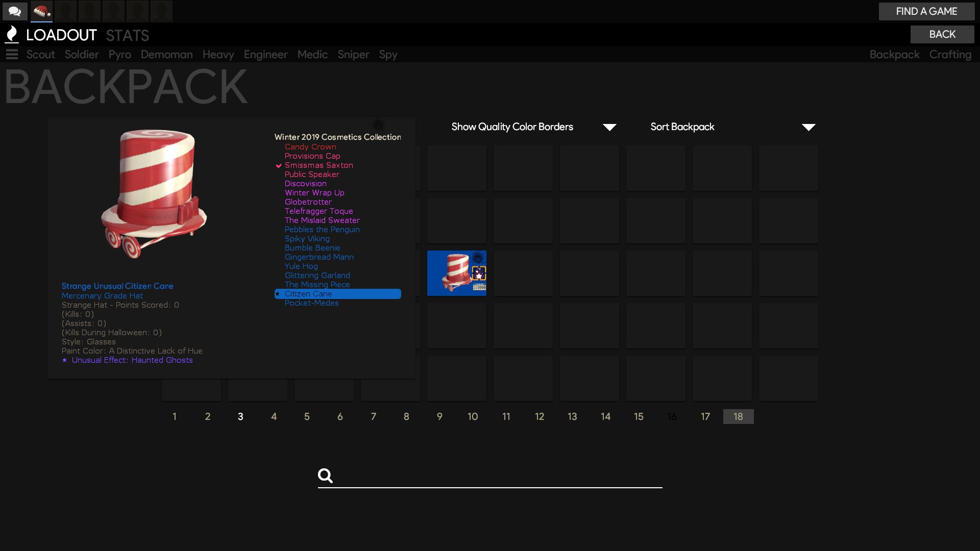Open the chat speech bubbles icon
This screenshot has width=980, height=551.
(15, 11)
